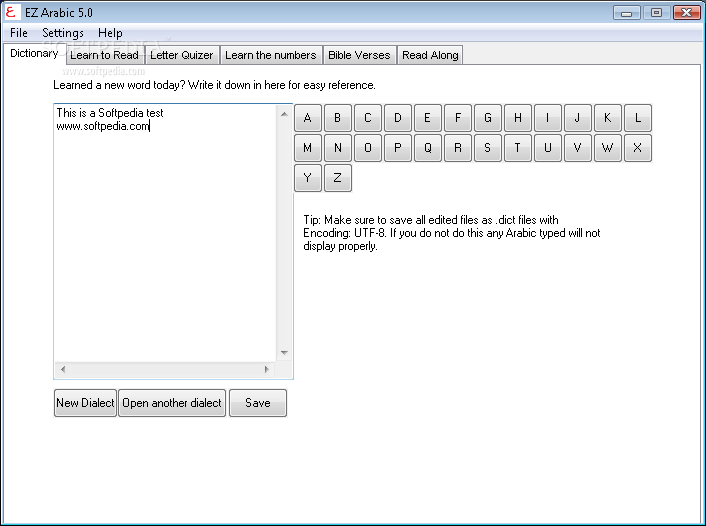This screenshot has height=526, width=706.
Task: Switch to the Letter Quizer tab
Action: click(x=181, y=55)
